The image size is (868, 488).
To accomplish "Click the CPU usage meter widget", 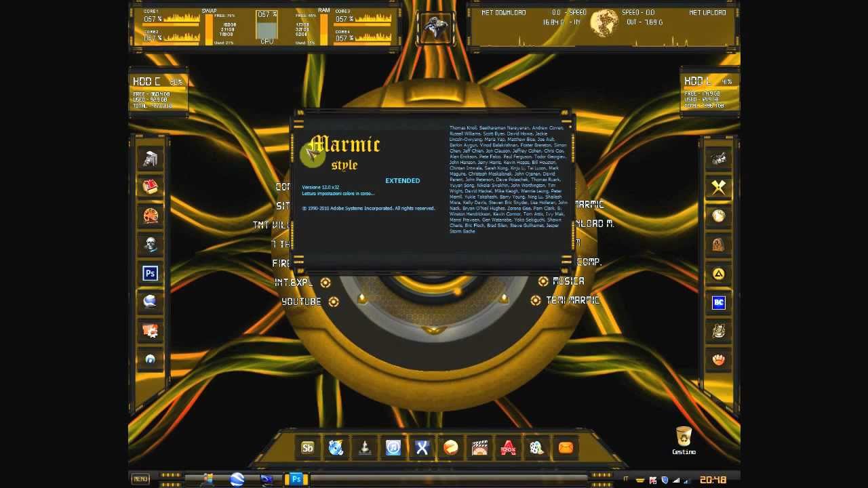I will (x=267, y=27).
